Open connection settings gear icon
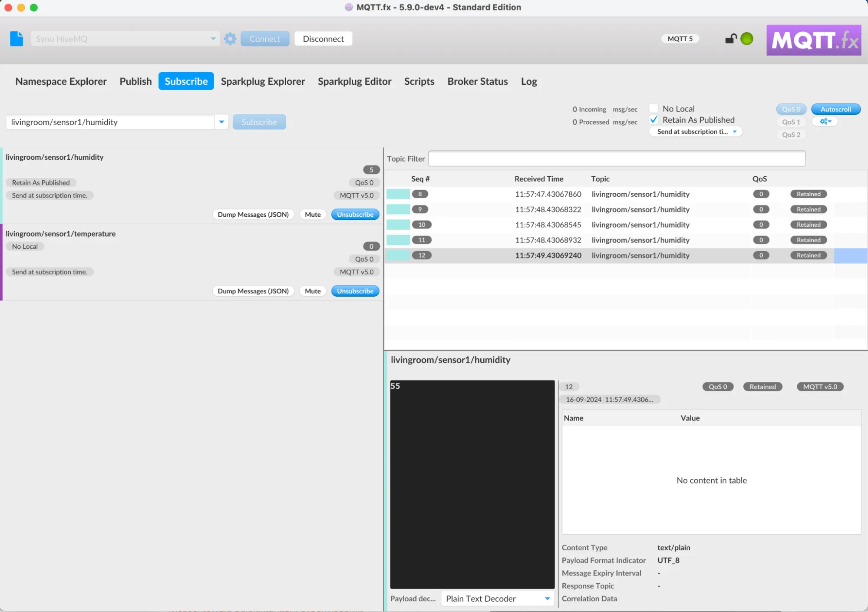The image size is (868, 612). tap(230, 39)
